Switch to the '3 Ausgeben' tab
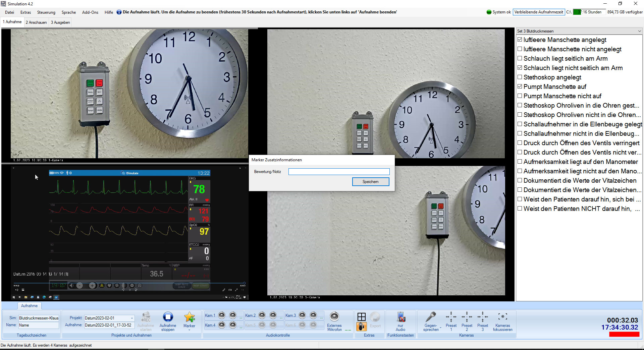This screenshot has width=644, height=350. (x=60, y=22)
